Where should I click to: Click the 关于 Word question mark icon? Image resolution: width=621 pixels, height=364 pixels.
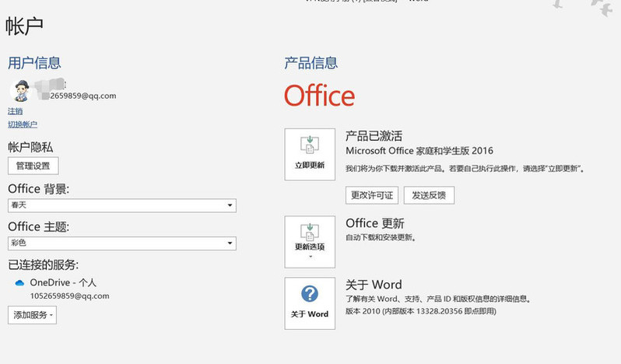pyautogui.click(x=310, y=294)
